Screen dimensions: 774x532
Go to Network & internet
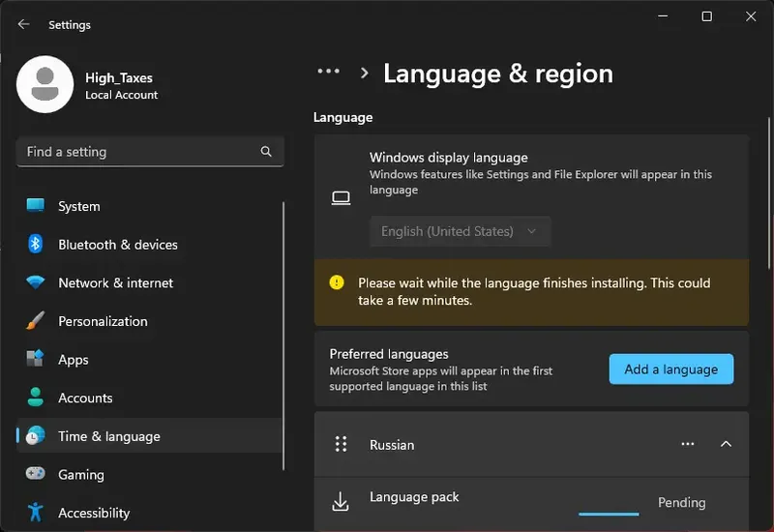[150, 282]
